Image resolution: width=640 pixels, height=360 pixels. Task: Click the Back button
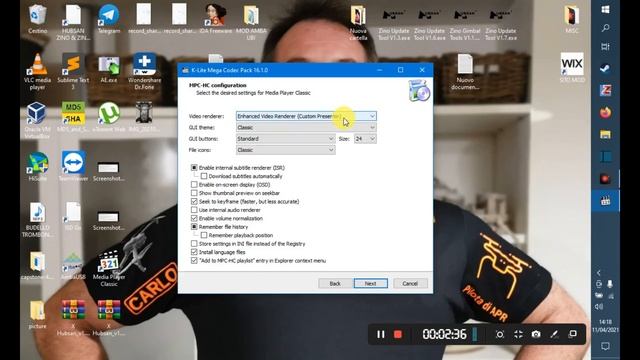pyautogui.click(x=335, y=283)
